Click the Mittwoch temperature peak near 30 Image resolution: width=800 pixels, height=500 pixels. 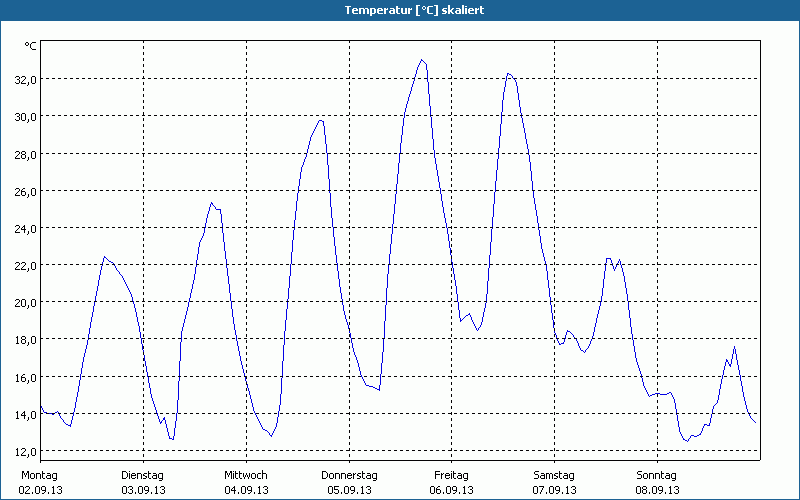[320, 120]
